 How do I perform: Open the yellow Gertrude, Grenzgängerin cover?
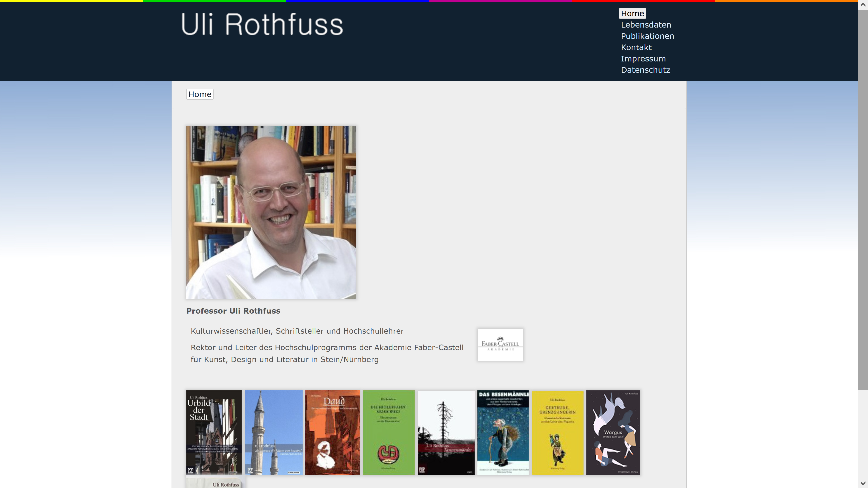tap(558, 433)
